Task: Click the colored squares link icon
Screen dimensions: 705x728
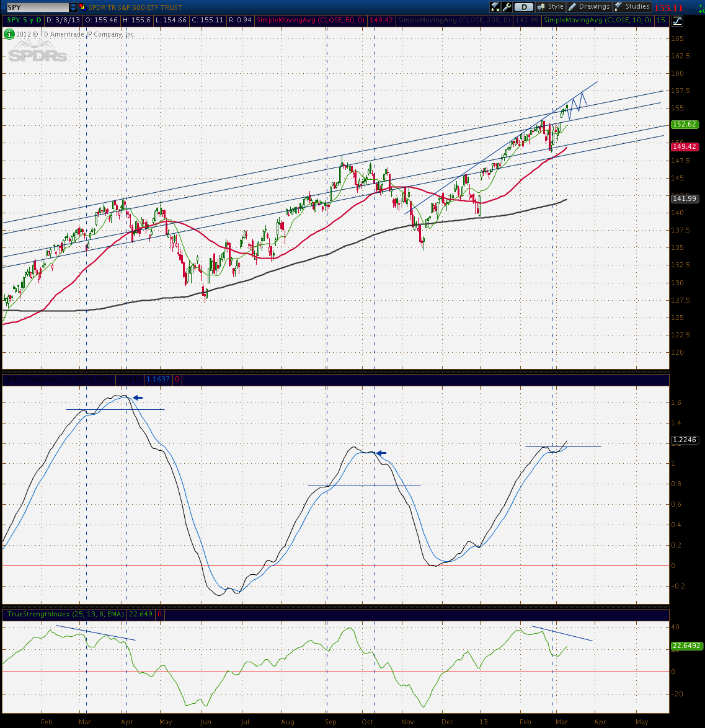Action: click(x=82, y=7)
